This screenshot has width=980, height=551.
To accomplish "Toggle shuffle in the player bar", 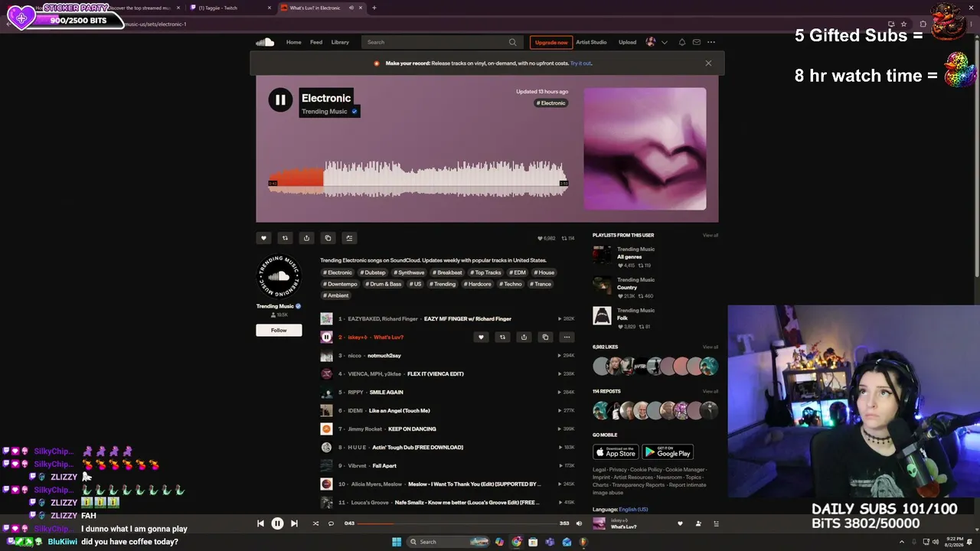I will (x=315, y=523).
